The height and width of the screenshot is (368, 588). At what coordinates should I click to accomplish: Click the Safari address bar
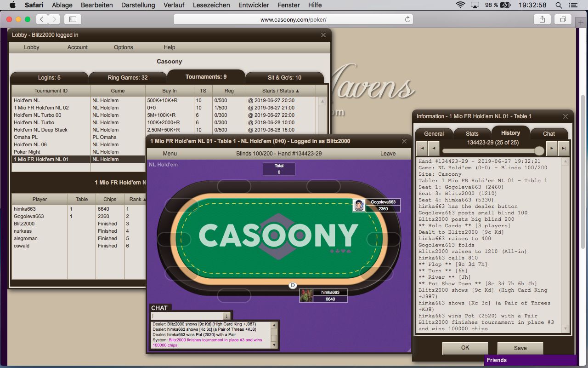pyautogui.click(x=293, y=20)
